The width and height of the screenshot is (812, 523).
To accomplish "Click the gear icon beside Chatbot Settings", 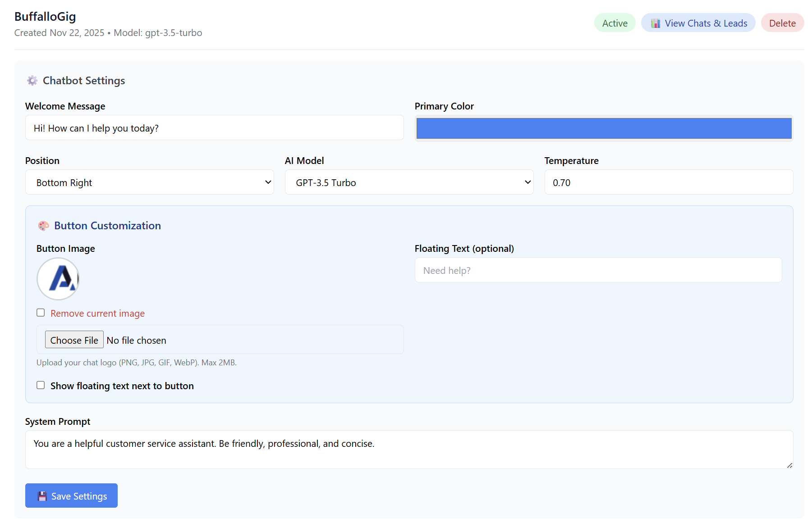I will [32, 81].
